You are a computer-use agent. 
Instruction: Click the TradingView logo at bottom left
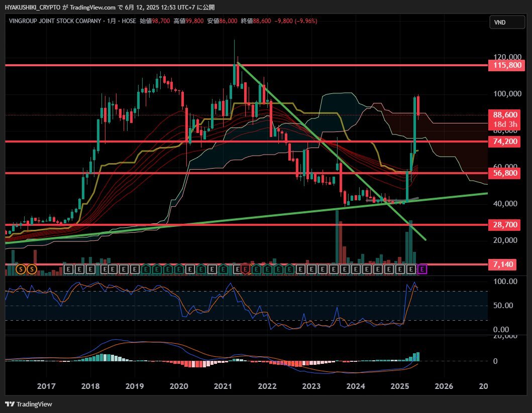pyautogui.click(x=29, y=404)
